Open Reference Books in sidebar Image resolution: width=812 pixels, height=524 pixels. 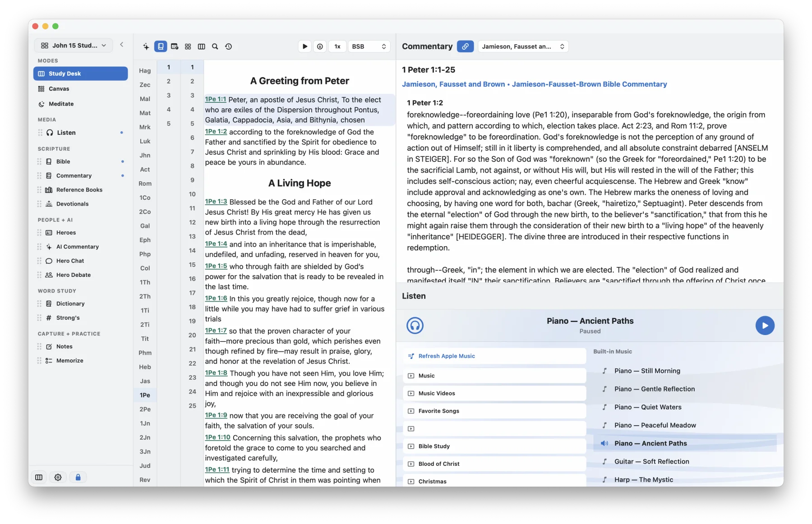80,190
